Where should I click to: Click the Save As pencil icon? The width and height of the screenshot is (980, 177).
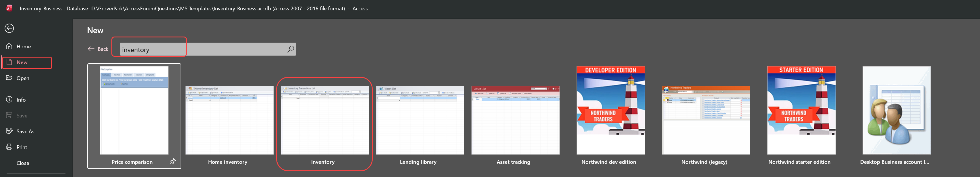pyautogui.click(x=9, y=131)
